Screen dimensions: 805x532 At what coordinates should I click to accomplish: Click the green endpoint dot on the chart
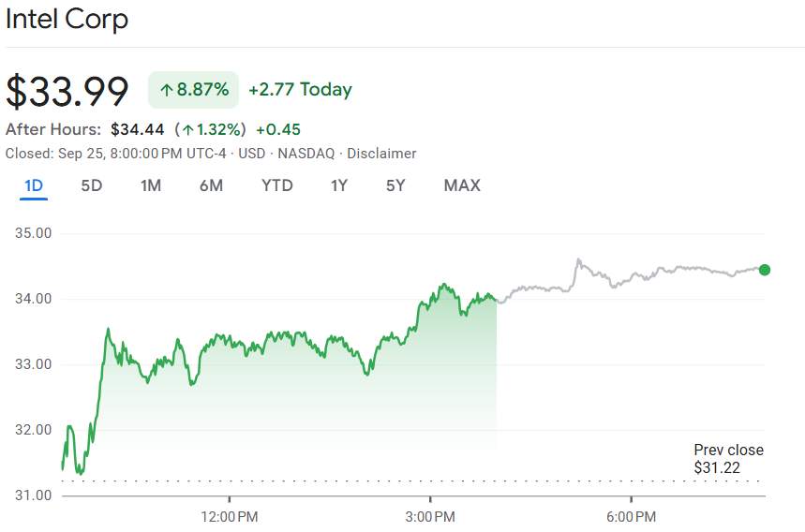[x=764, y=270]
